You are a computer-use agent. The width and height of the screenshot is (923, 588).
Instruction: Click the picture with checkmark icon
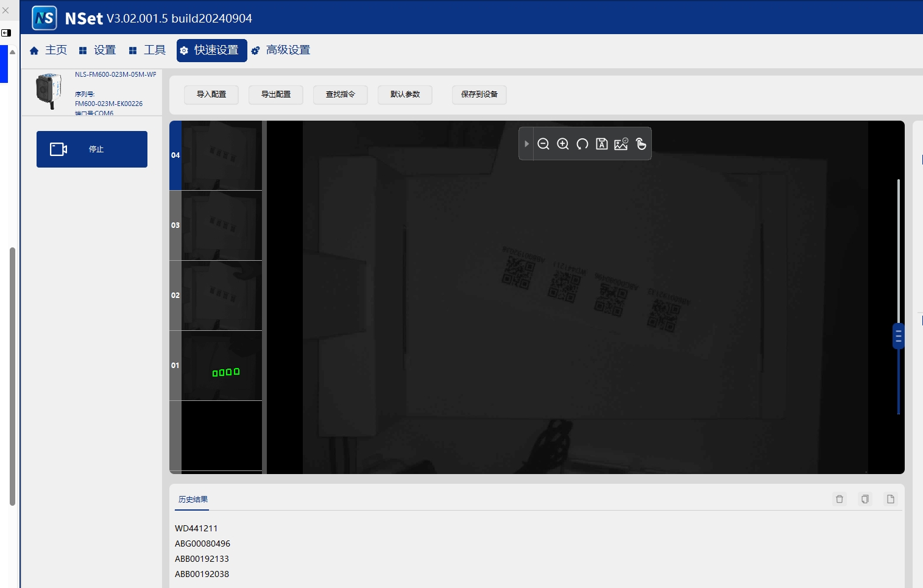[621, 144]
